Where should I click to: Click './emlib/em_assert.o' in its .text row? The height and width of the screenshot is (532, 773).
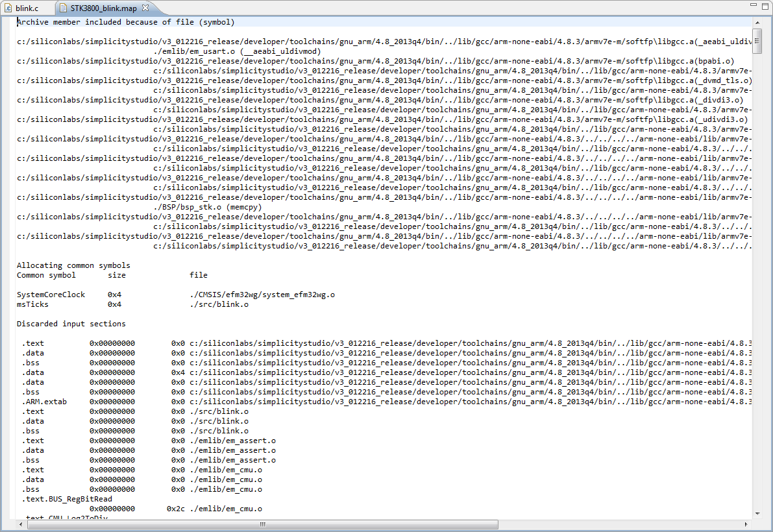(233, 441)
